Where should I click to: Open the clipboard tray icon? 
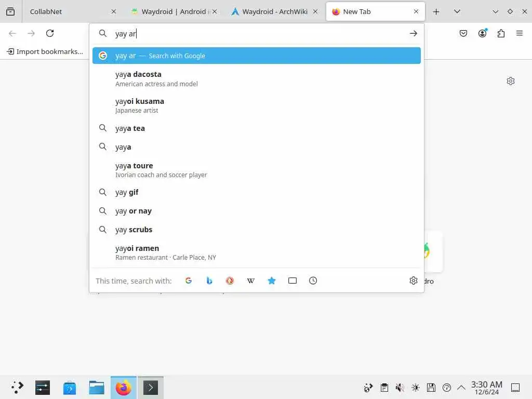tap(384, 388)
